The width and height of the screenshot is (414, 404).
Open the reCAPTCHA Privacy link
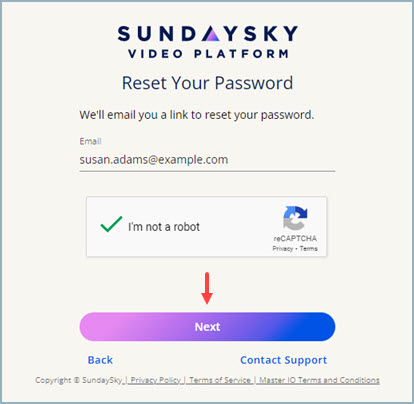click(282, 249)
